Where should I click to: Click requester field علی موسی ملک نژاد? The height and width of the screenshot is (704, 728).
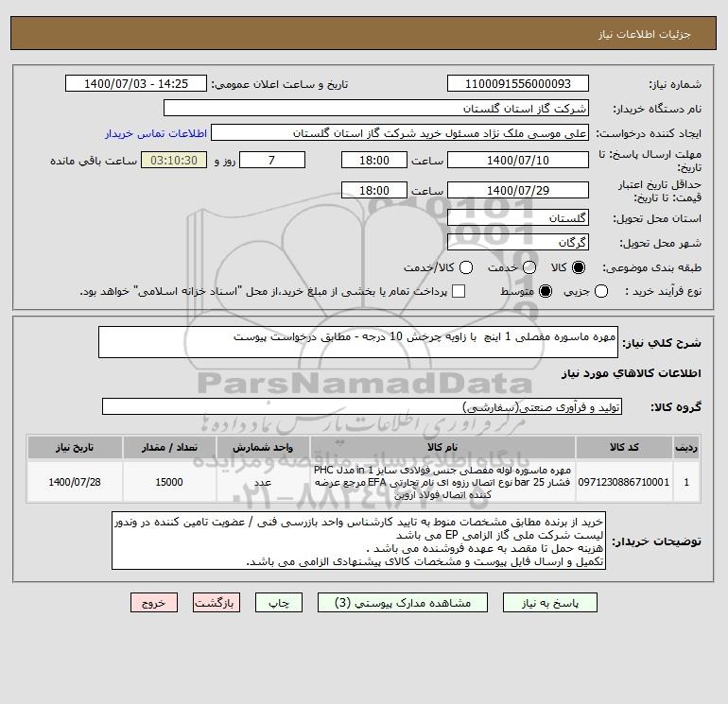pos(400,133)
